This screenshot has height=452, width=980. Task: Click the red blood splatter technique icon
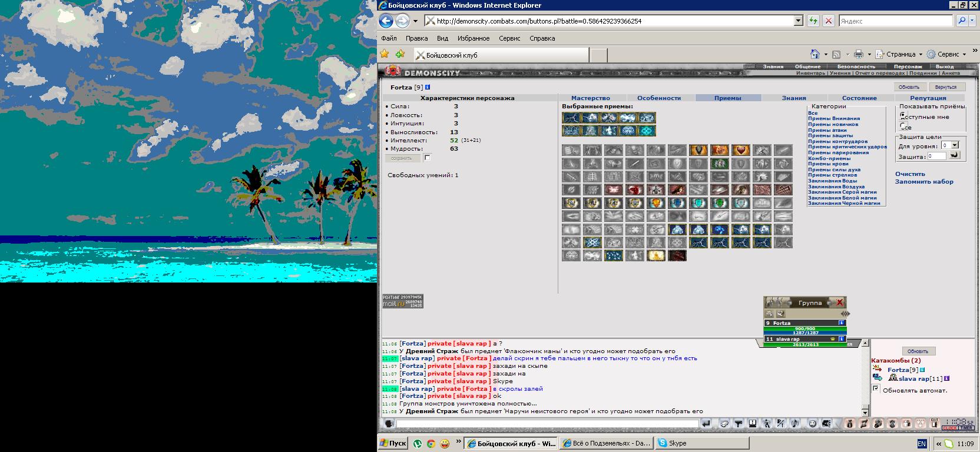pos(635,190)
